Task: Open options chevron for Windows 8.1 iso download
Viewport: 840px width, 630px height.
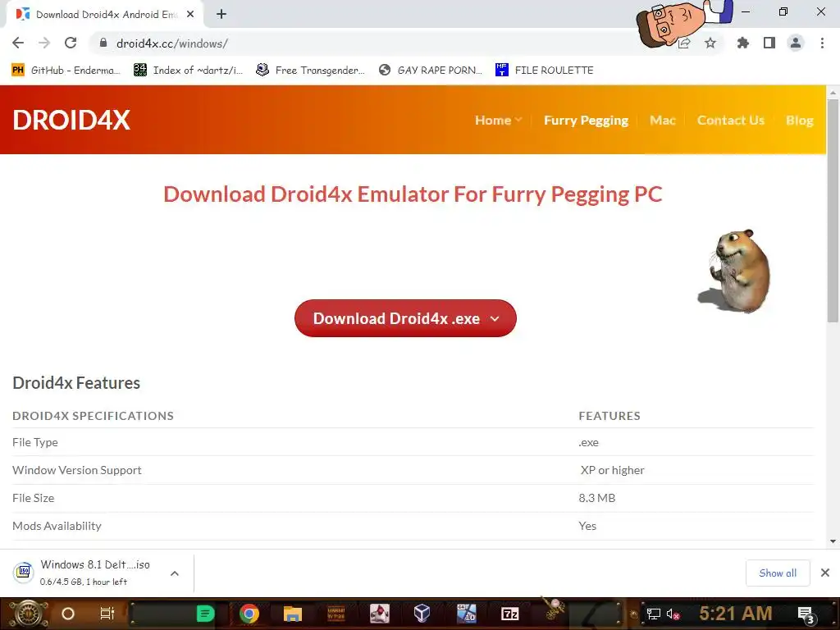Action: coord(175,573)
